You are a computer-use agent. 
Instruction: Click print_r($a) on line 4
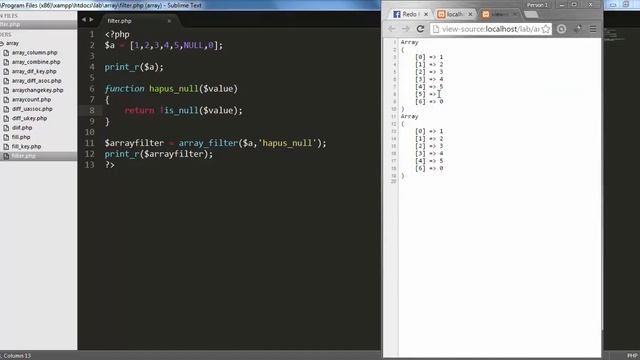click(x=133, y=67)
